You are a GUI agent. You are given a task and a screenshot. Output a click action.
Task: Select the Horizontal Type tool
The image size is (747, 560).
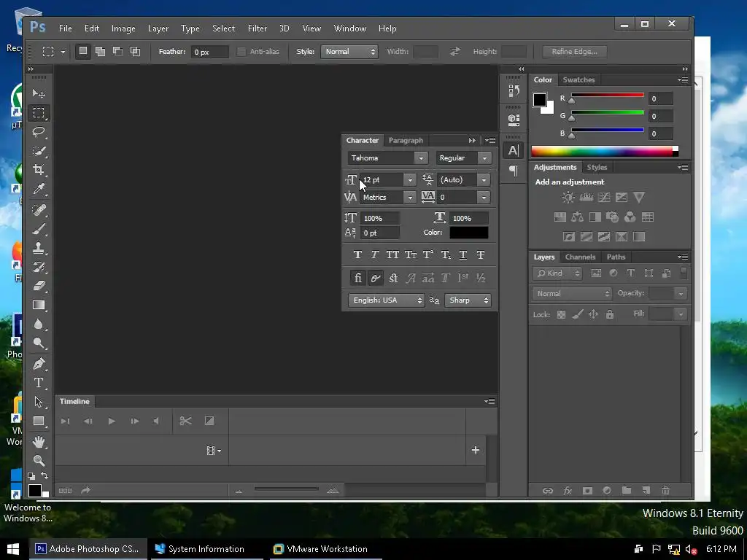click(x=39, y=383)
